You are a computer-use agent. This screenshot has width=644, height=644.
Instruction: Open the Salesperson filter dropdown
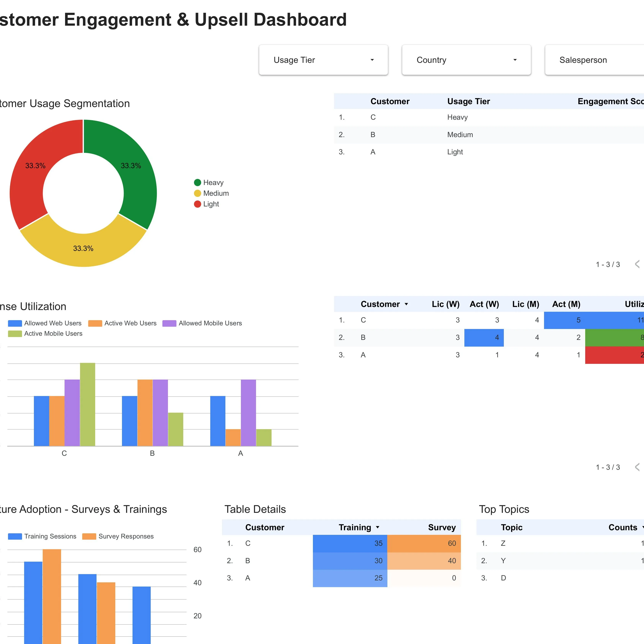[x=594, y=60]
